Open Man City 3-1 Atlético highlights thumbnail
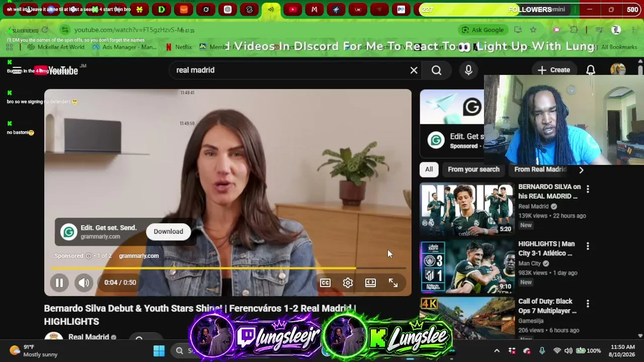The image size is (644, 362). point(467,266)
